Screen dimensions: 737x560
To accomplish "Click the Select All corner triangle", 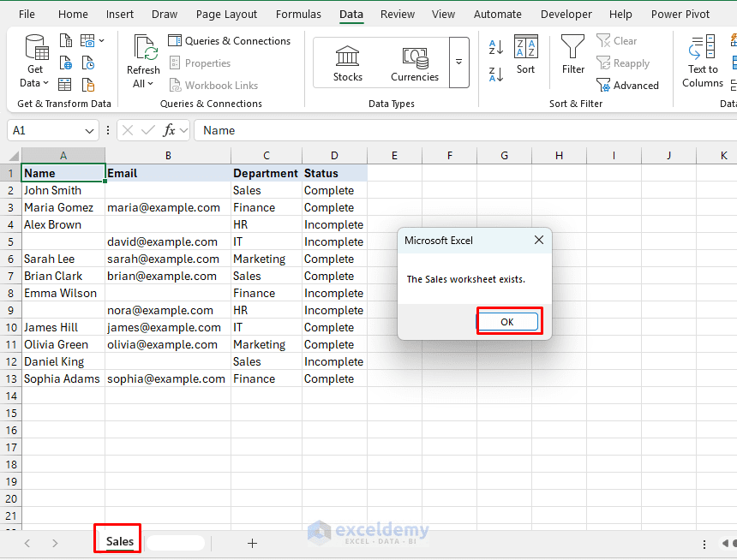I will pos(14,156).
